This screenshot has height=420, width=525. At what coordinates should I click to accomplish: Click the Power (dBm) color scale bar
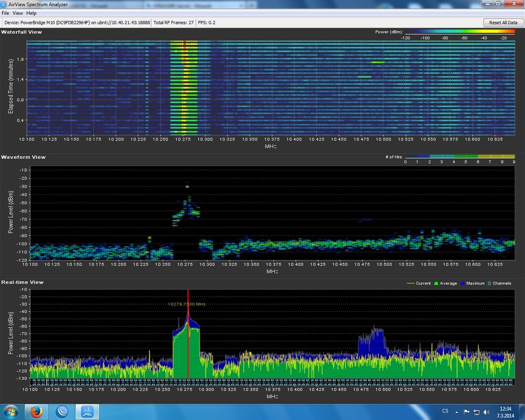[460, 32]
